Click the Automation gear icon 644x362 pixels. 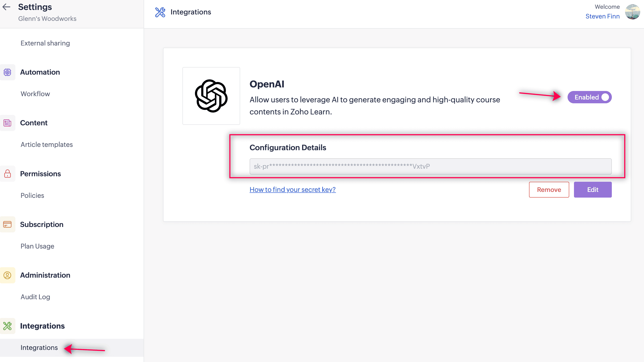pyautogui.click(x=8, y=72)
